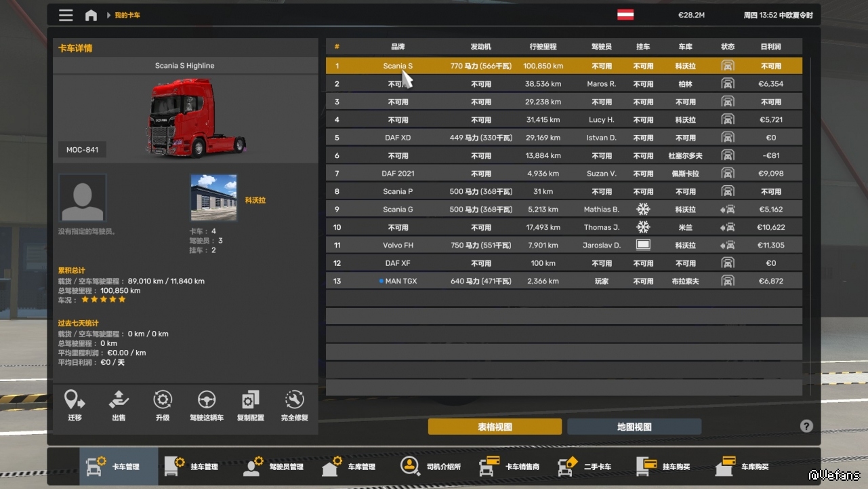
Task: Click the trailer icon in Jaroslav D.'s row
Action: (643, 245)
